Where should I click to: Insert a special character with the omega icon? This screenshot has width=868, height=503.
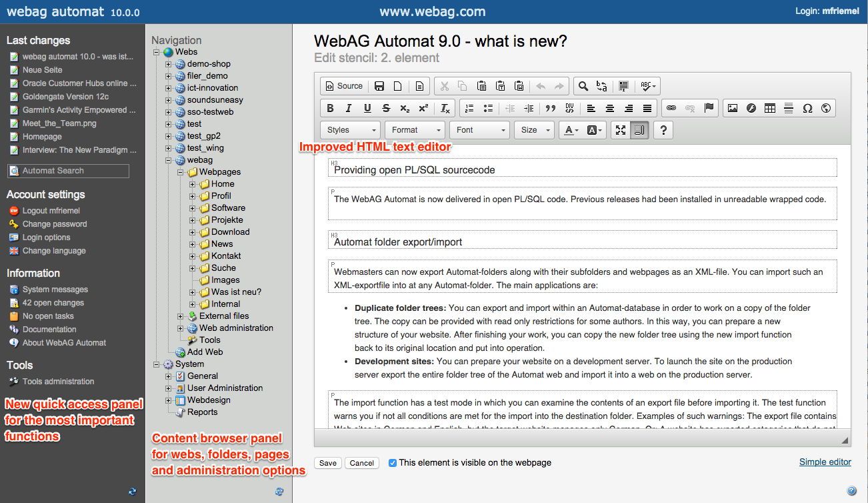pyautogui.click(x=807, y=108)
